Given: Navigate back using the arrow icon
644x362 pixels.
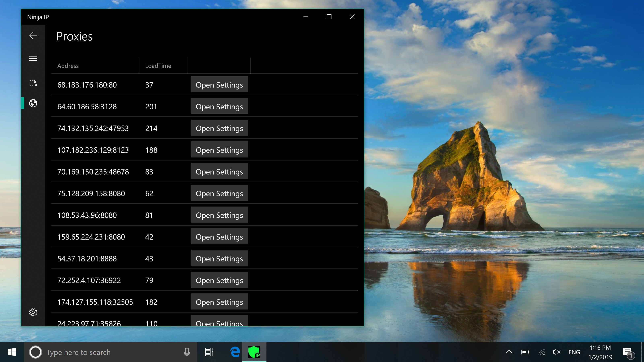Looking at the screenshot, I should (33, 36).
